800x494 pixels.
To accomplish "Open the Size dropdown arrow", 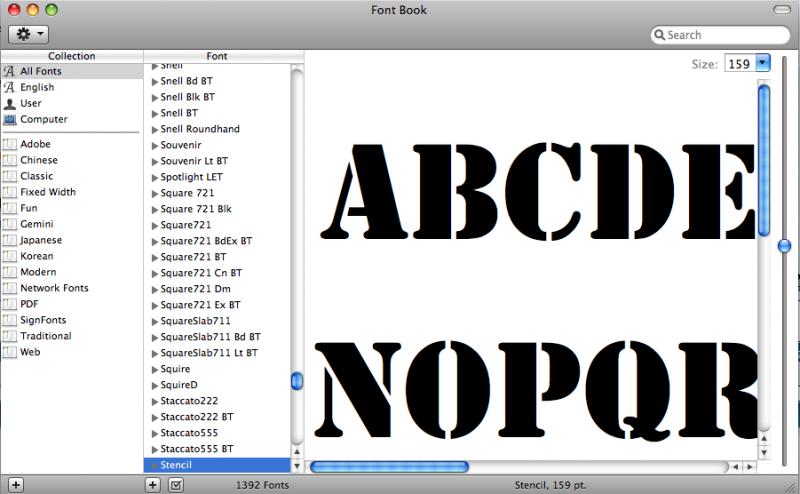I will (762, 63).
